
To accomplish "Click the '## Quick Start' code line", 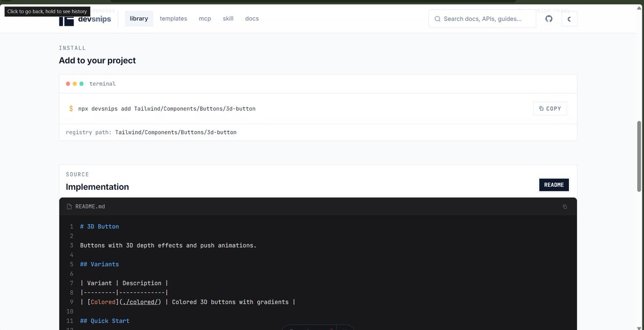I will pos(105,321).
